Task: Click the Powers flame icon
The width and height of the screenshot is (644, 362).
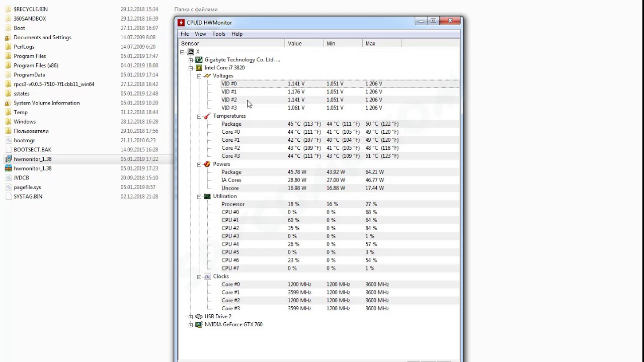Action: coord(207,164)
